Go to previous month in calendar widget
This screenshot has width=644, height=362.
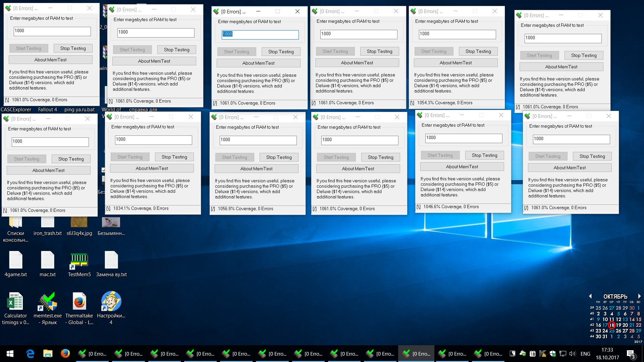pyautogui.click(x=591, y=296)
